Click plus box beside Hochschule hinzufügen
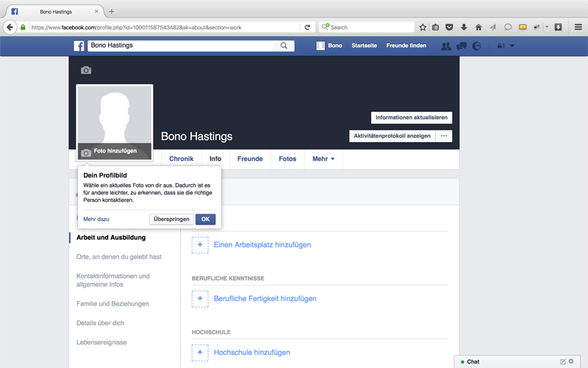Viewport: 588px width, 368px height. tap(200, 353)
